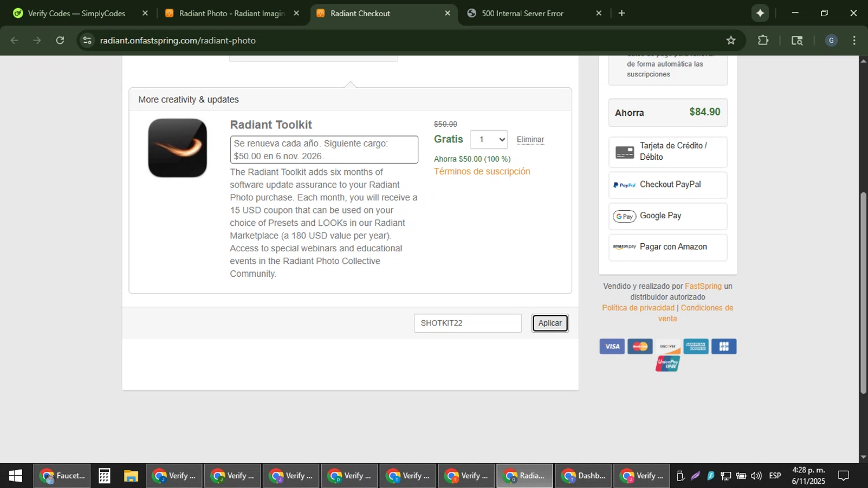Click the JCB card logo
The width and height of the screenshot is (868, 488).
coord(724,347)
